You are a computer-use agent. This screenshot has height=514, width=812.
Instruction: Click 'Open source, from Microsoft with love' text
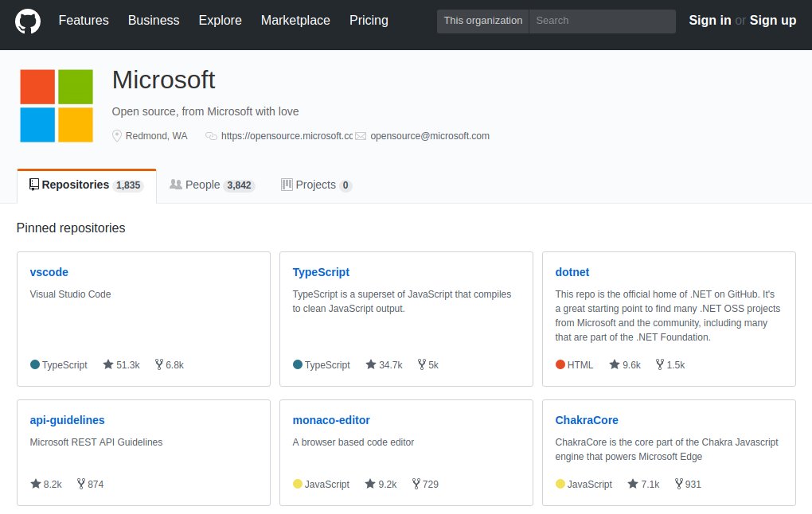[x=205, y=111]
